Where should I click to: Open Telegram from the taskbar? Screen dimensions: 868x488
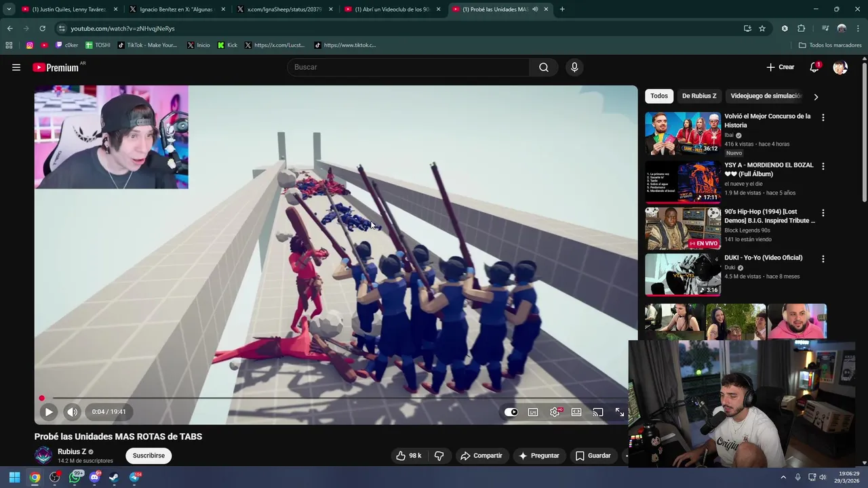pos(134,477)
